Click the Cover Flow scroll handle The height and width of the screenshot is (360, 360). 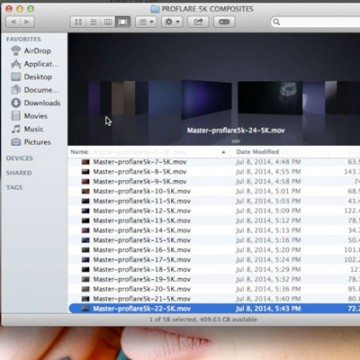click(x=236, y=141)
